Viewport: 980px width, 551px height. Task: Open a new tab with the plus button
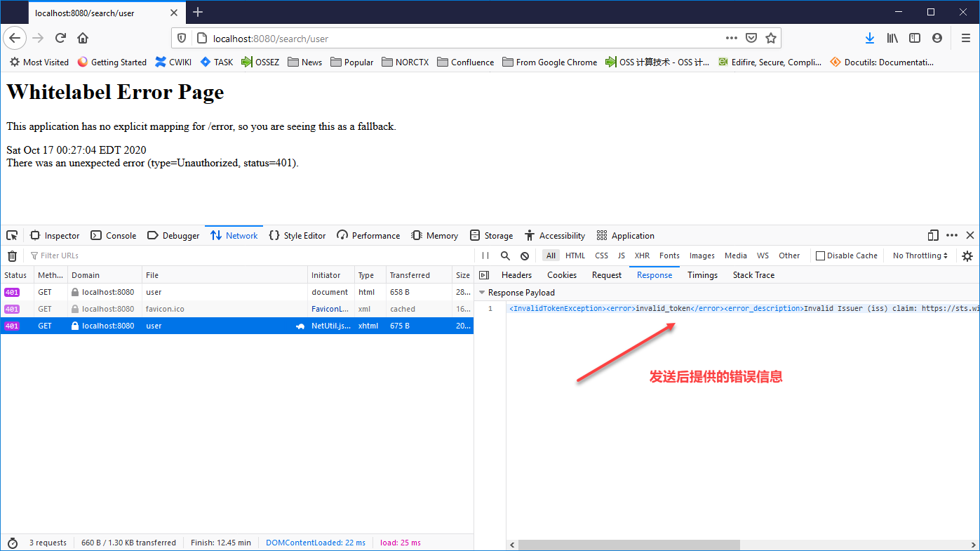tap(198, 12)
